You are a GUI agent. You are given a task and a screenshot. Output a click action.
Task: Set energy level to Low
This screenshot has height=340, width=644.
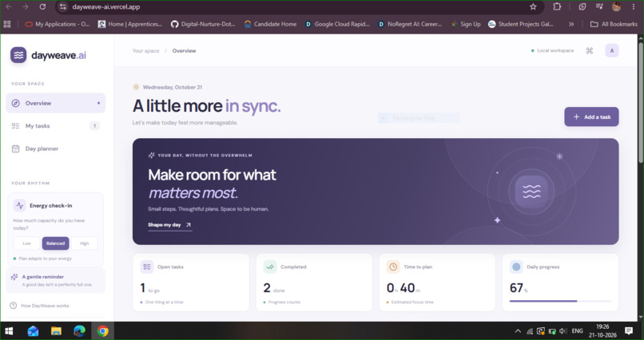(x=26, y=243)
